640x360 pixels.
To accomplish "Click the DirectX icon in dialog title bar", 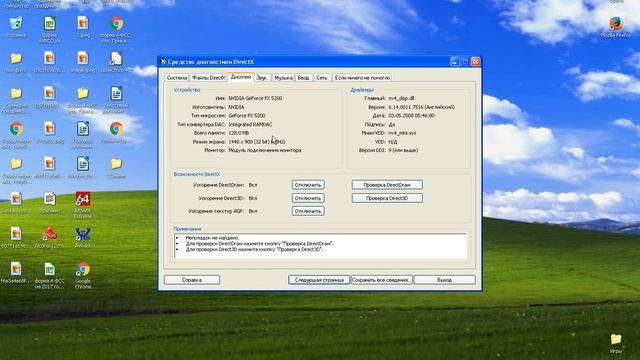I will 163,62.
